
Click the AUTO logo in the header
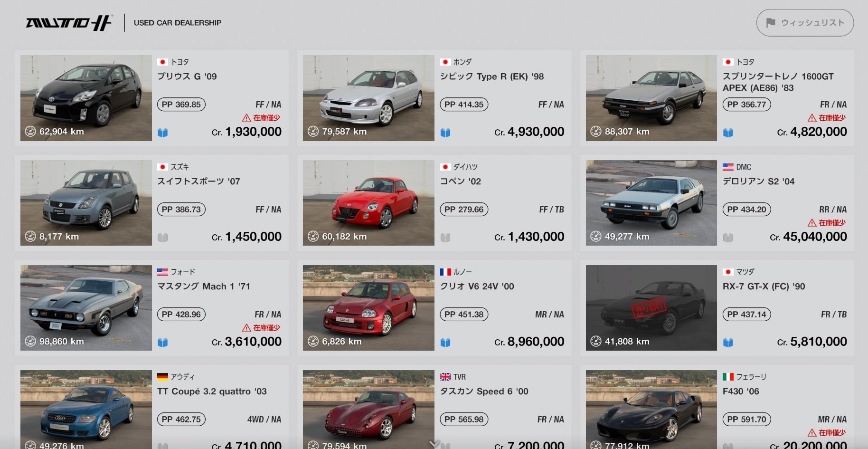click(x=69, y=23)
